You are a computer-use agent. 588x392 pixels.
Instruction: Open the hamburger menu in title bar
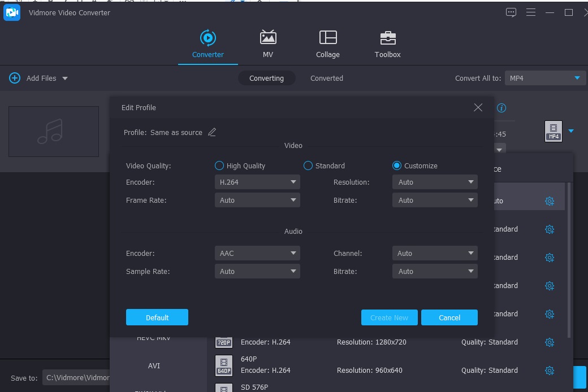[530, 12]
